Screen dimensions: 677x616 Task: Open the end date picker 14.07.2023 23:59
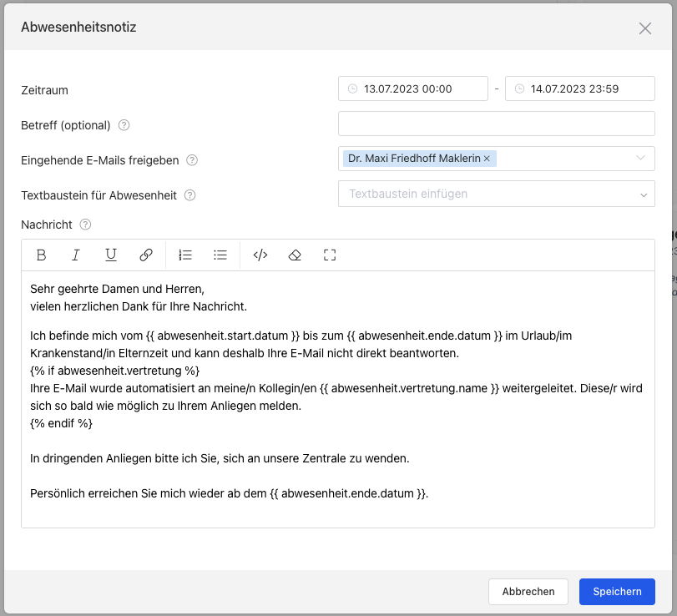(x=580, y=89)
